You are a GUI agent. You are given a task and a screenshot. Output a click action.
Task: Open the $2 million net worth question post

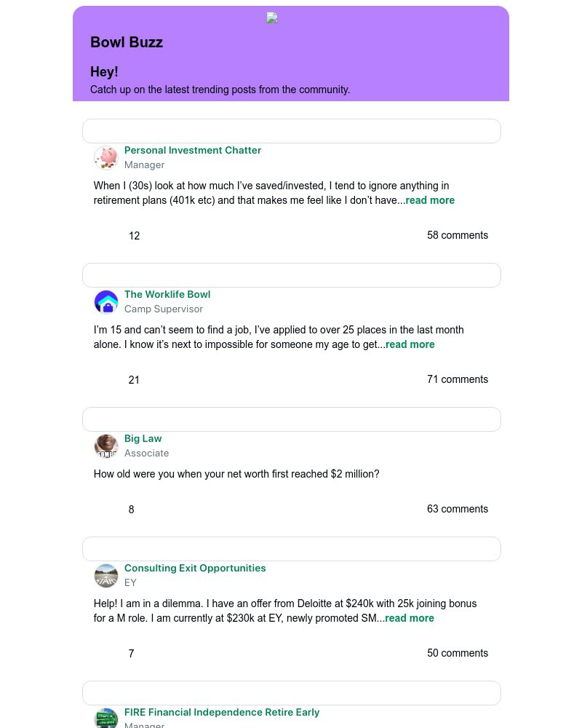[236, 474]
